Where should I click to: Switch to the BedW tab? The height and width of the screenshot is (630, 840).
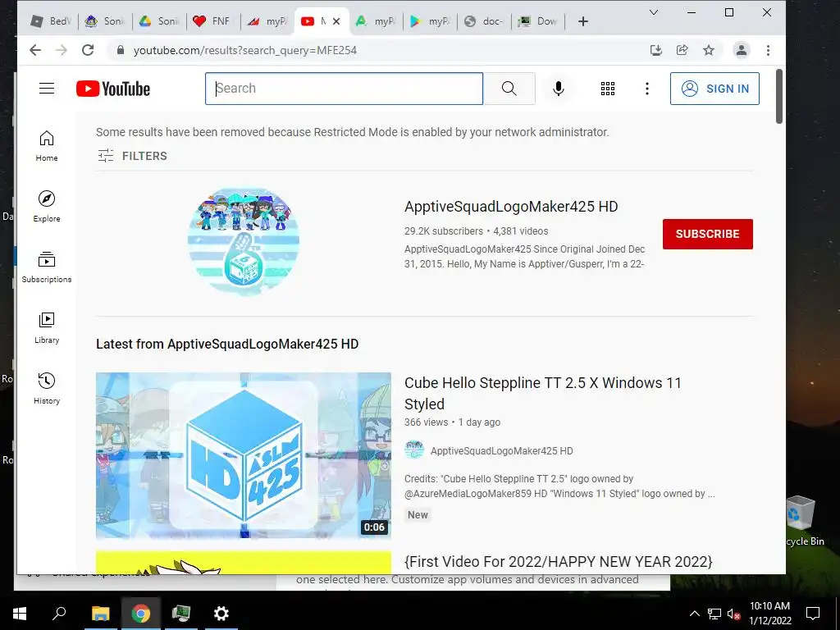[x=52, y=21]
